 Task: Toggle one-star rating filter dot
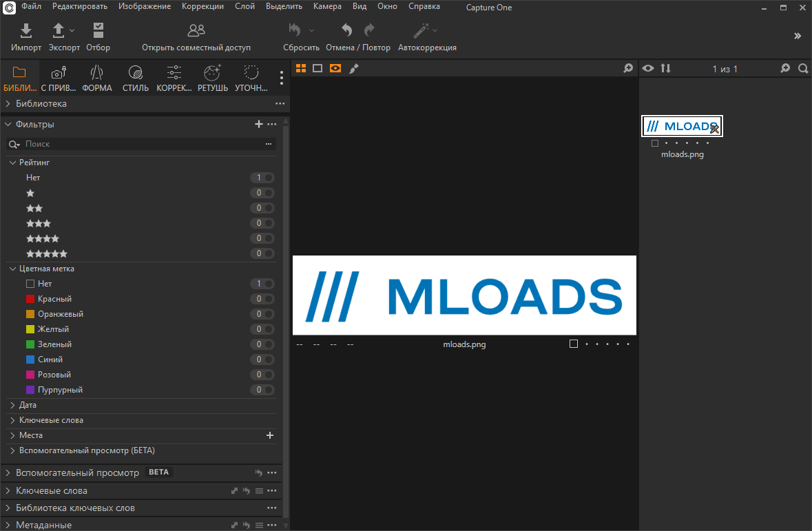tap(269, 193)
